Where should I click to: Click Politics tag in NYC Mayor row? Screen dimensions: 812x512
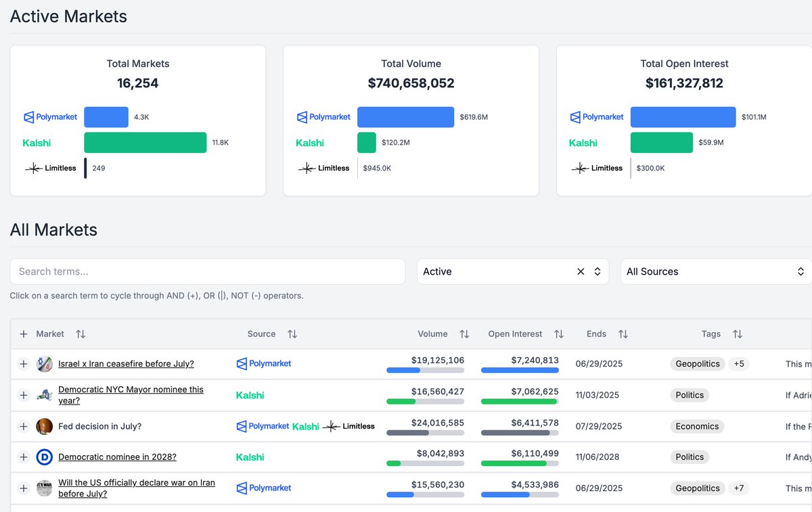click(690, 395)
